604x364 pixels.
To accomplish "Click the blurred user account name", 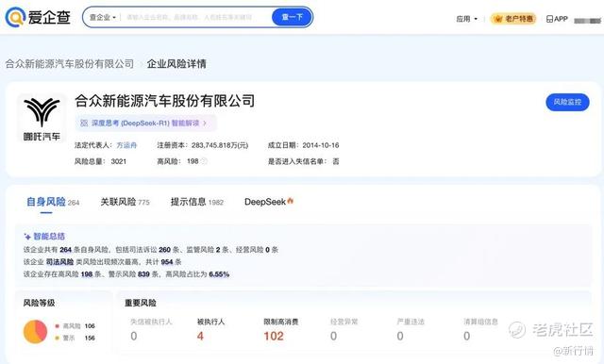I will [587, 21].
